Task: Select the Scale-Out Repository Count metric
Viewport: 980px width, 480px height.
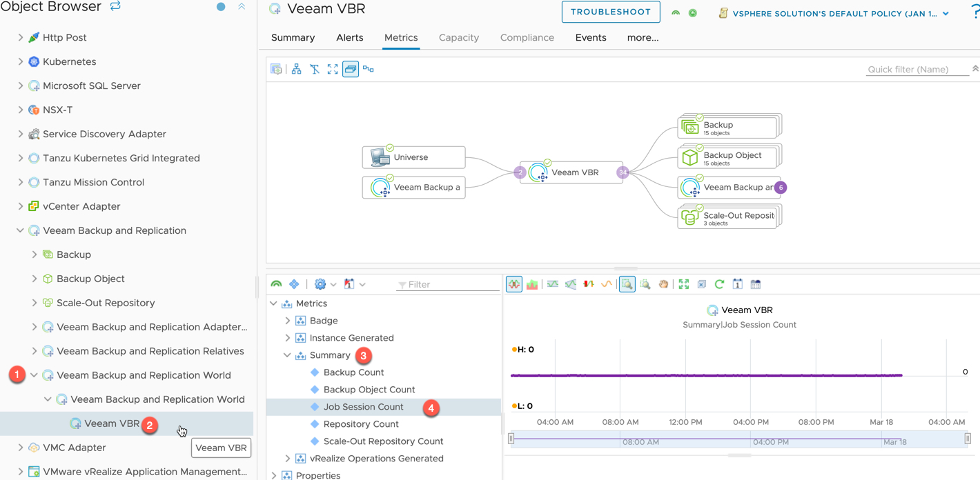Action: (x=383, y=441)
